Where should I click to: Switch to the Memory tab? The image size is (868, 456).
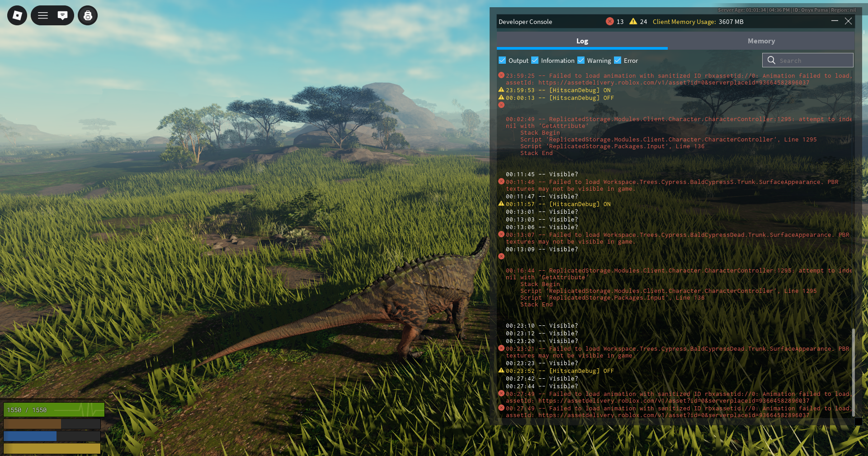(761, 41)
